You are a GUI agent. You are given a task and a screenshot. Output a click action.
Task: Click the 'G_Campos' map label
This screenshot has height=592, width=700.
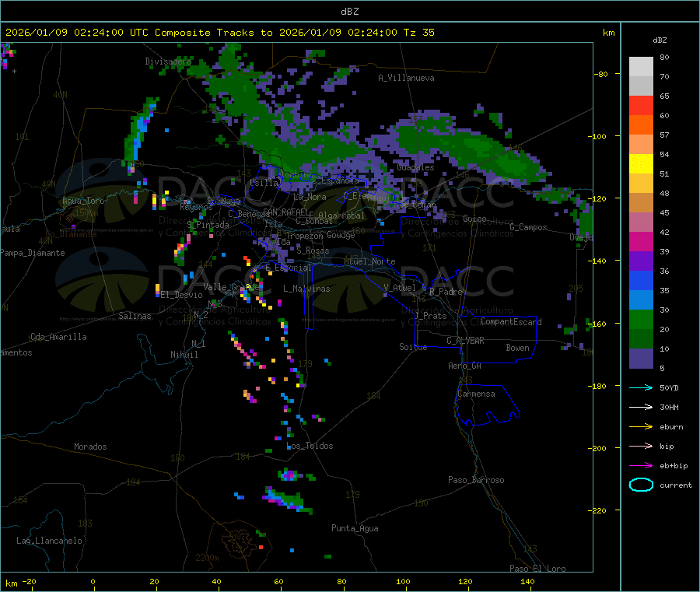coord(529,227)
